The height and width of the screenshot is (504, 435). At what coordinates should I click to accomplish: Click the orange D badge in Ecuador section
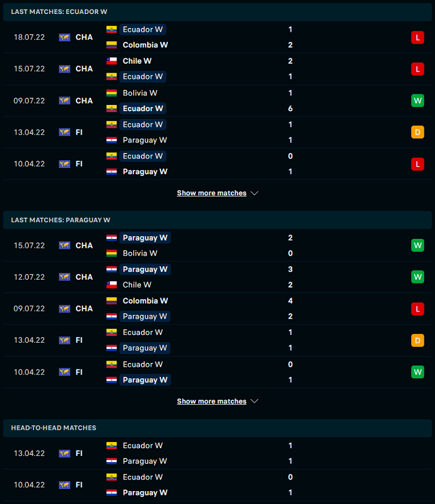(417, 132)
